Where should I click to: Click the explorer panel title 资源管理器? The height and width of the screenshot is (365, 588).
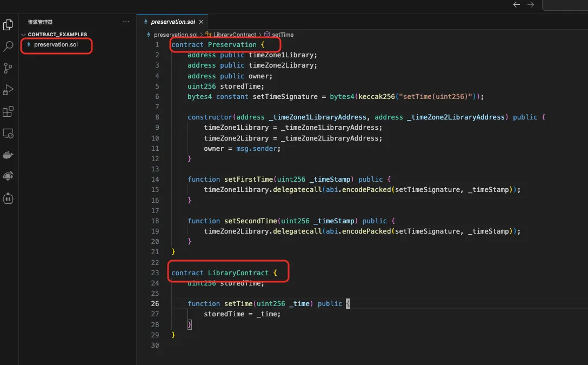click(40, 22)
